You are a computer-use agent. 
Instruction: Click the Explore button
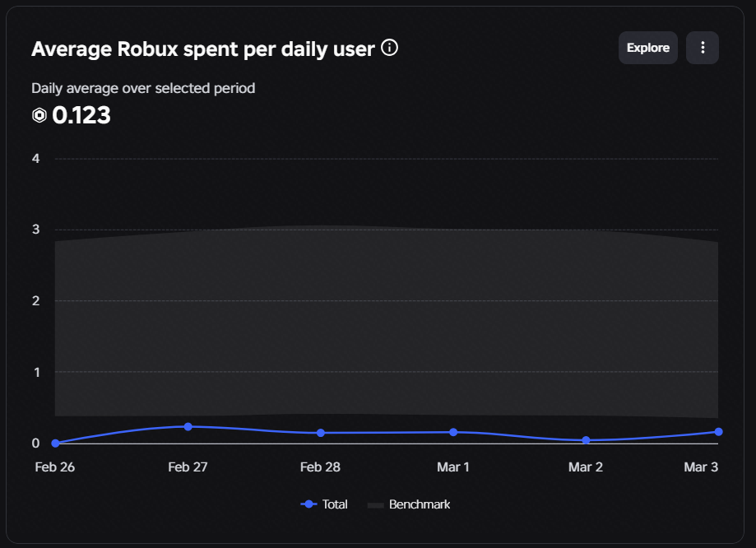(x=648, y=48)
